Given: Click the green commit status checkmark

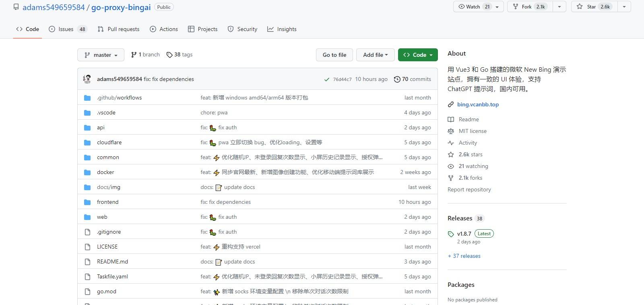Looking at the screenshot, I should pyautogui.click(x=327, y=79).
